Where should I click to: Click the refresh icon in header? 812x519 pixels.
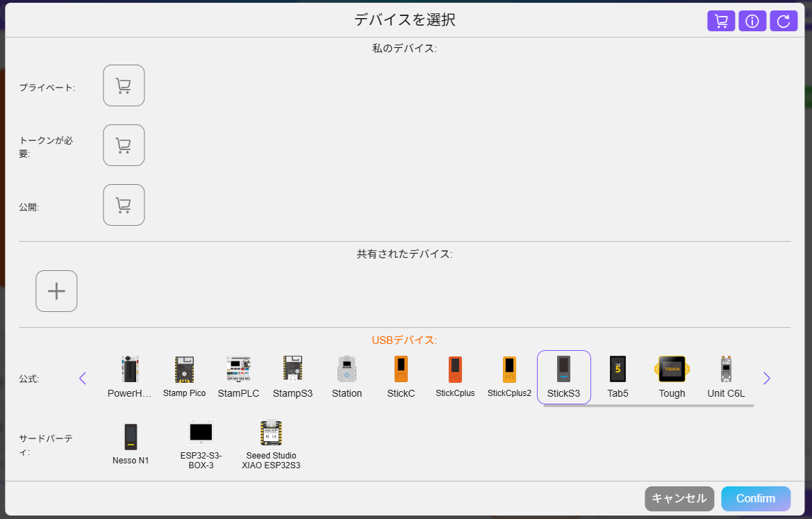coord(784,21)
